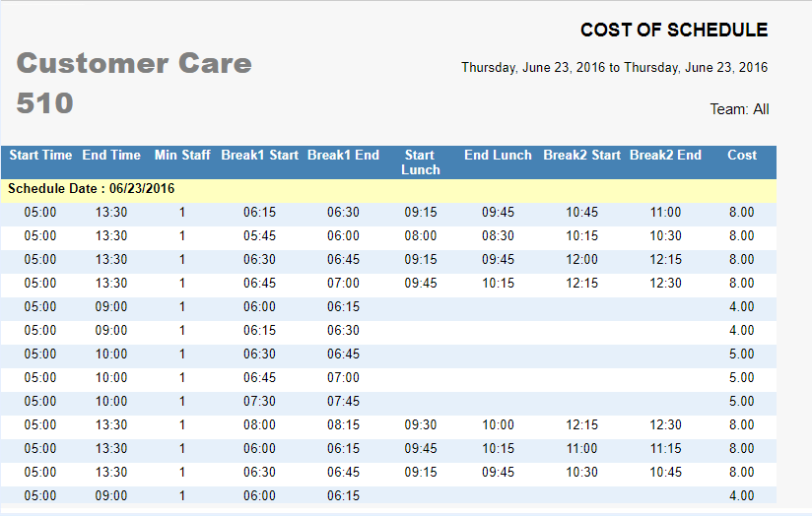The image size is (812, 516).
Task: Click the 11:15 Break2 End cell
Action: (665, 449)
